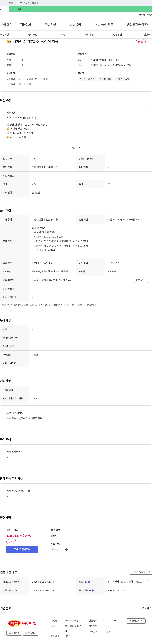Click 자녀 학자금 지원 benefit tag
The width and height of the screenshot is (152, 644).
pyautogui.click(x=87, y=79)
